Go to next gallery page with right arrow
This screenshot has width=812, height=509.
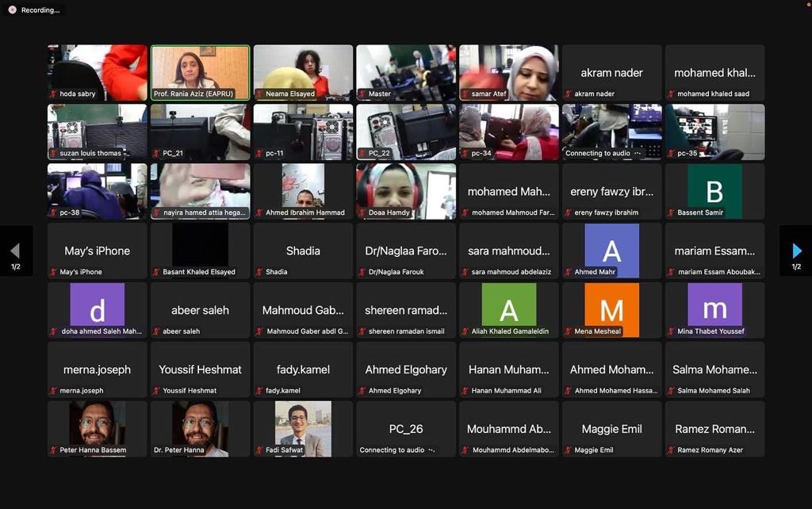tap(797, 251)
